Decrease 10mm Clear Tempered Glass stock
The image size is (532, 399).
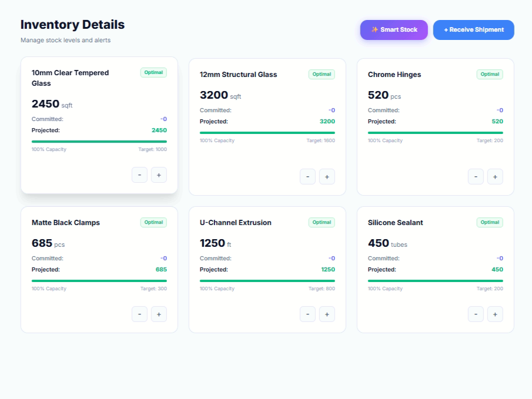click(x=139, y=175)
